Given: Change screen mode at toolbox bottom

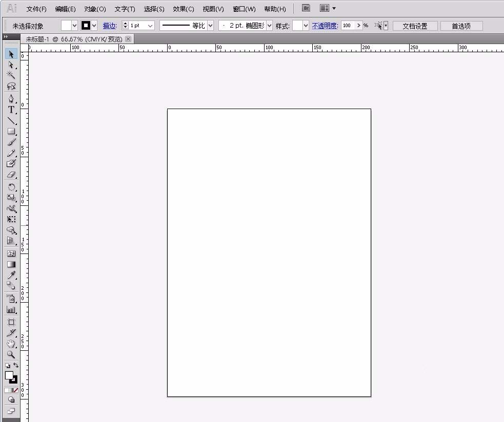Looking at the screenshot, I should coord(11,411).
